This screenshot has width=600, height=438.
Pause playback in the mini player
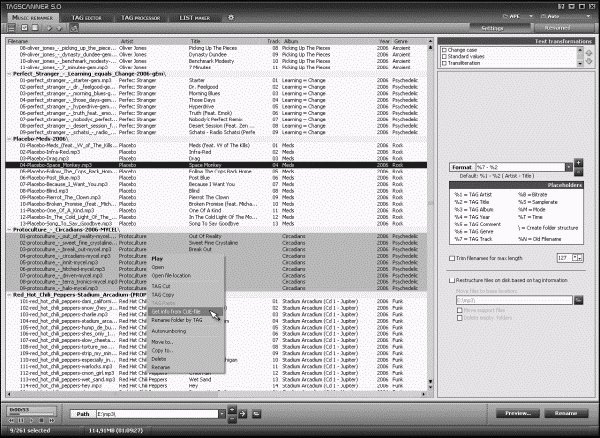pos(21,420)
